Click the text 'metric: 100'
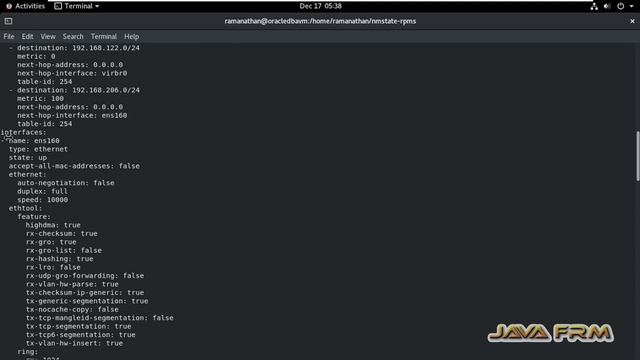Screen dimensions: 640x360 (40, 98)
